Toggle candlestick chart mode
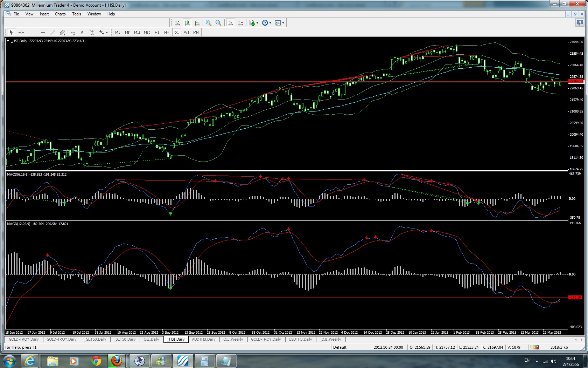Viewport: 588px width, 368px height. click(x=187, y=23)
